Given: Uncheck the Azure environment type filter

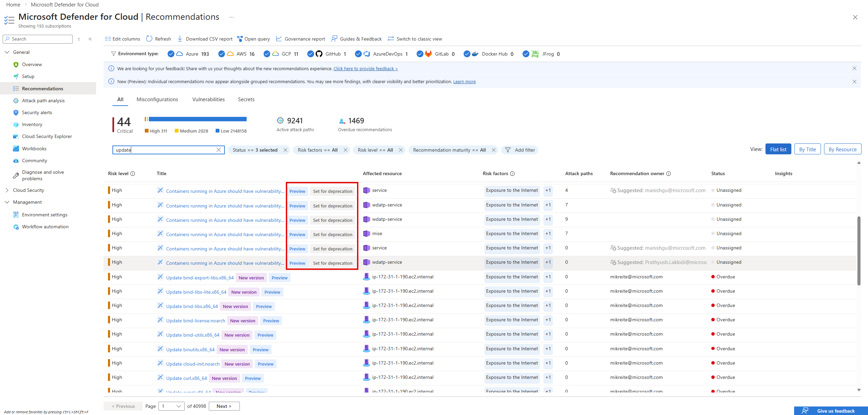Looking at the screenshot, I should point(171,54).
